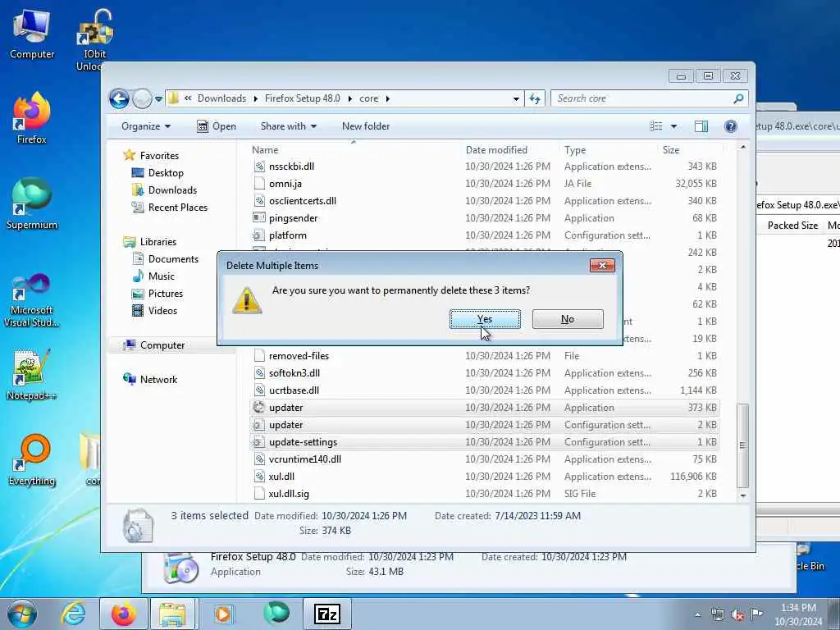Open the address bar history dropdown
The width and height of the screenshot is (840, 630).
pyautogui.click(x=516, y=98)
